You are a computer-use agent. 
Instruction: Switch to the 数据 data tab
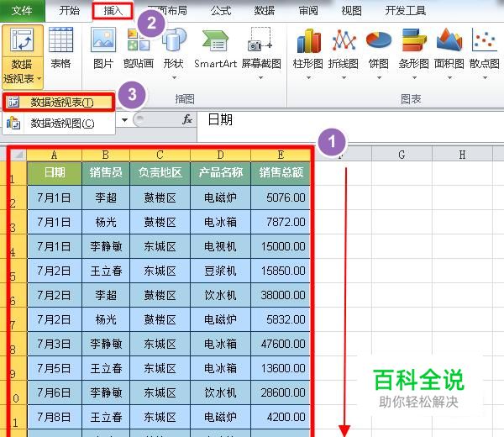coord(265,11)
